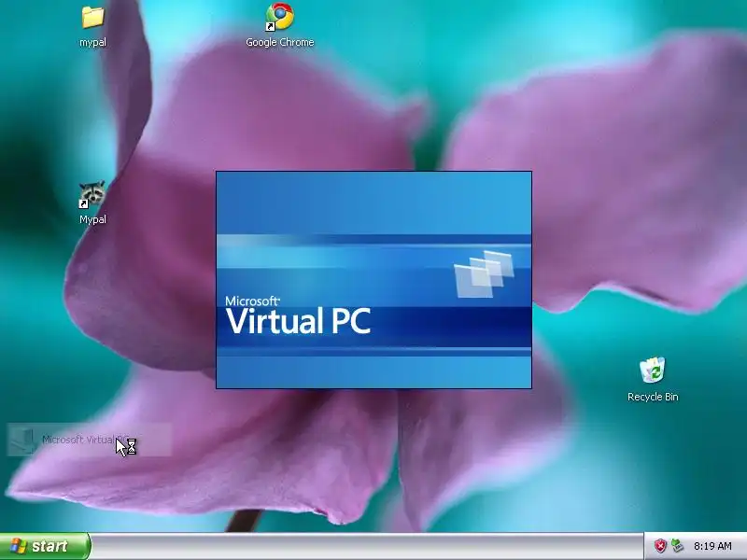Click the red security shield tray icon

coord(660,546)
